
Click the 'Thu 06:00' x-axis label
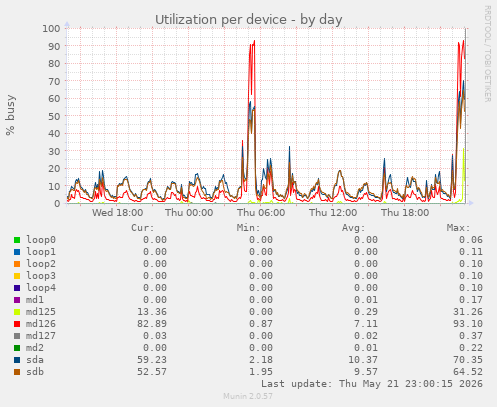261,213
